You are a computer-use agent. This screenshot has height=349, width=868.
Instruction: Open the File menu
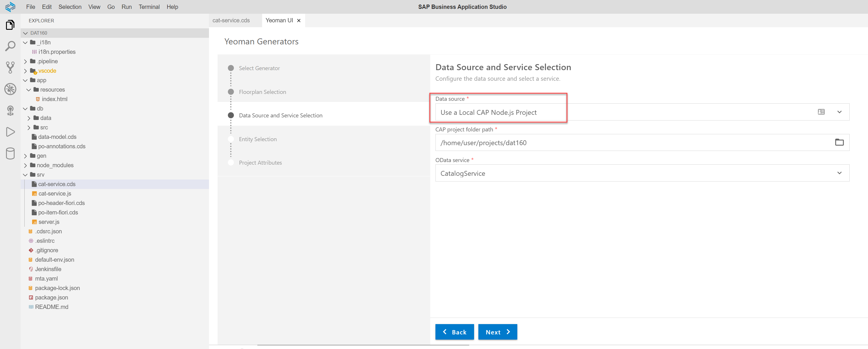(x=31, y=7)
